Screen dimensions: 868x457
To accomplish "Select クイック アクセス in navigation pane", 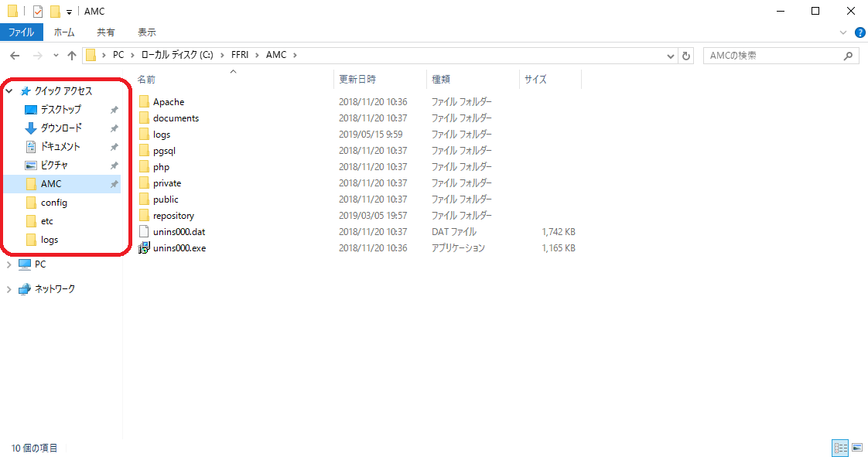I will coord(63,90).
